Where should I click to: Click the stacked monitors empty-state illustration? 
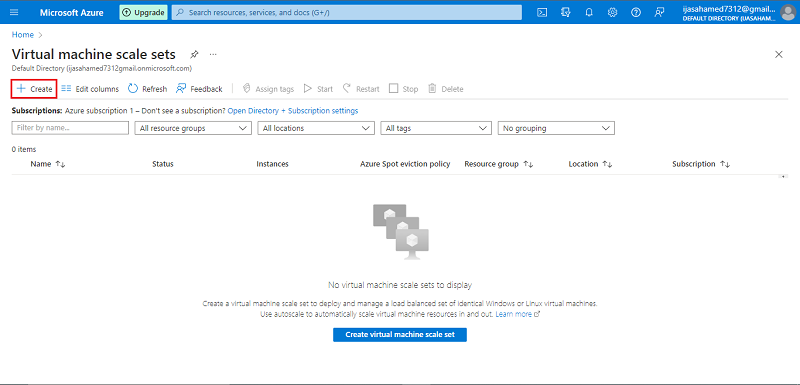[x=401, y=232]
